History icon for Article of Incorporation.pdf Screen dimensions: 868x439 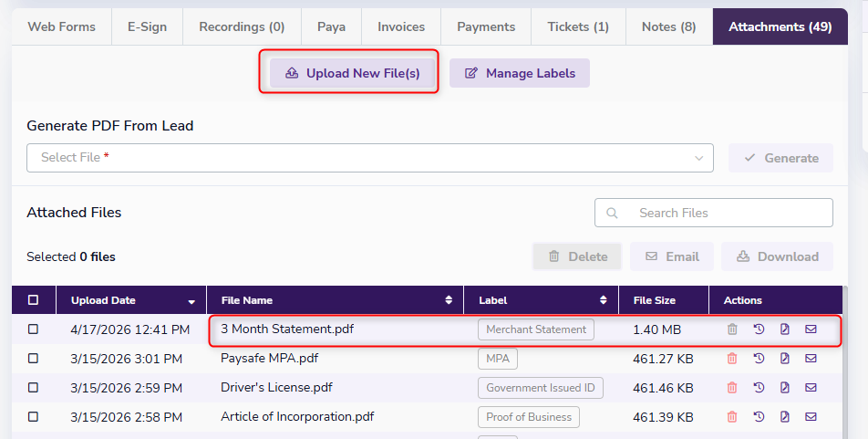(x=759, y=417)
